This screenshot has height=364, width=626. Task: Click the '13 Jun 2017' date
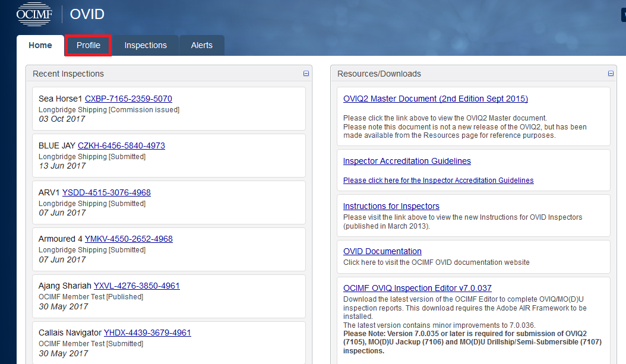click(62, 166)
